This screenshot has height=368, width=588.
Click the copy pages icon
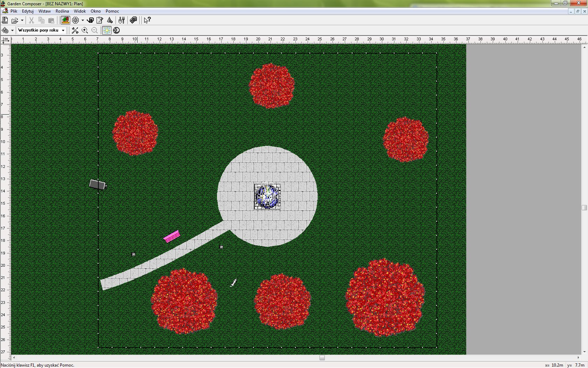pyautogui.click(x=41, y=20)
